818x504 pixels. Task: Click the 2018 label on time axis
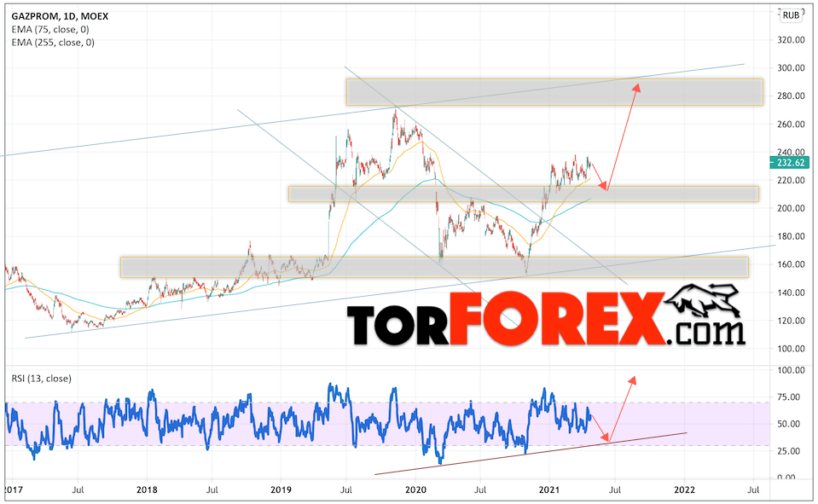click(x=147, y=490)
